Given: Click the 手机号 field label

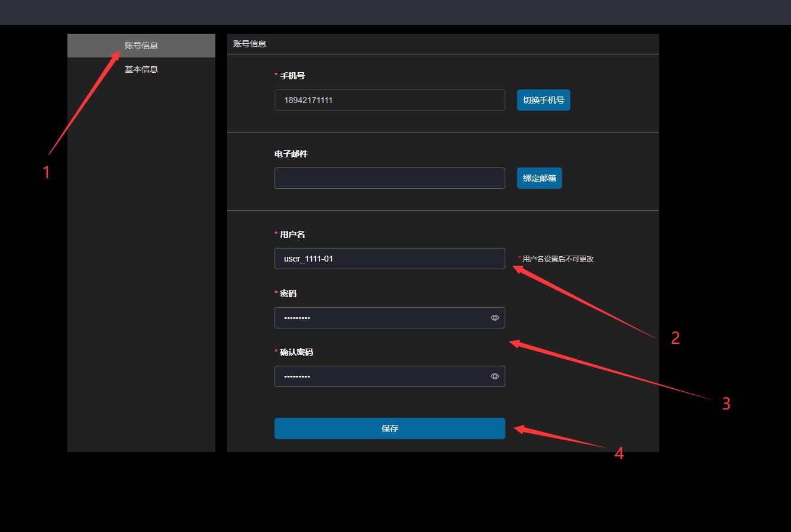Looking at the screenshot, I should (292, 76).
